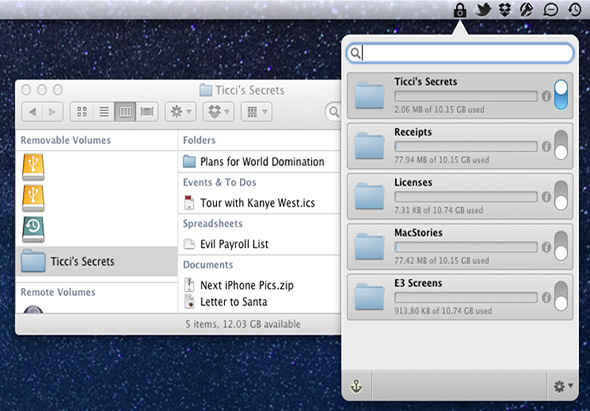Go forward in Finder window
Viewport: 590px width, 411px height.
coord(53,112)
